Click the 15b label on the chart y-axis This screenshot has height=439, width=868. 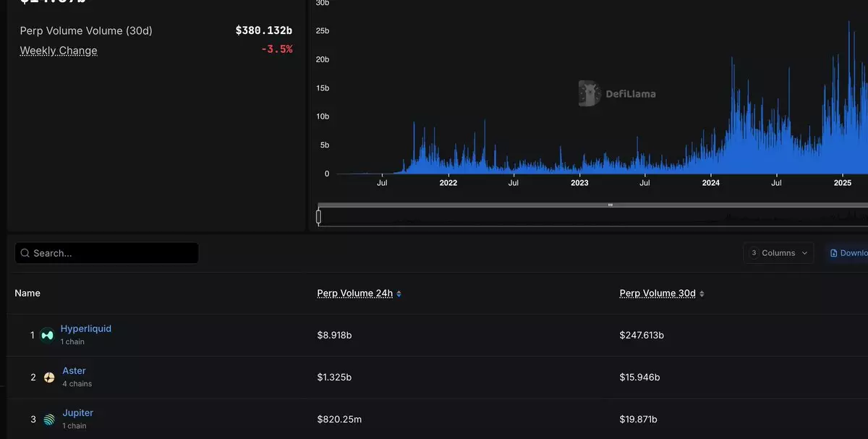(323, 88)
